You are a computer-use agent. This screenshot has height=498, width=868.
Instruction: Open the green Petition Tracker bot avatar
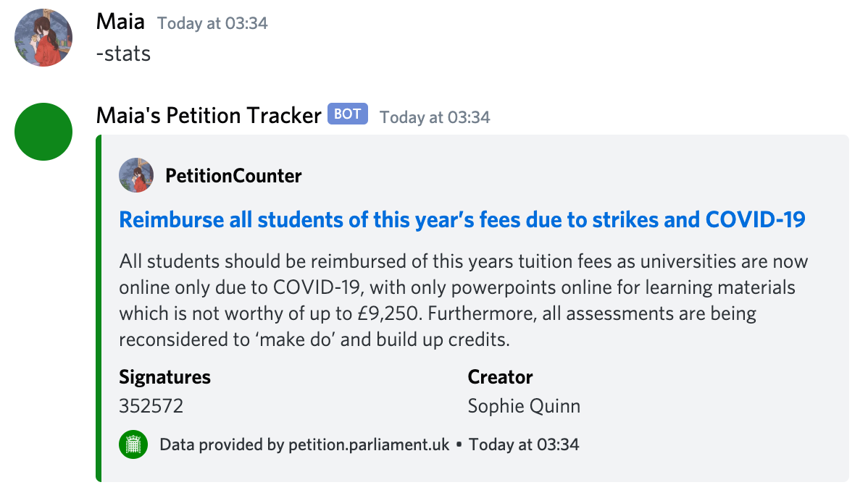coord(43,132)
